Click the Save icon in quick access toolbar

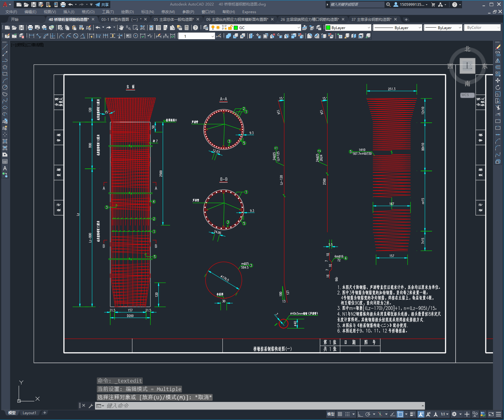34,5
